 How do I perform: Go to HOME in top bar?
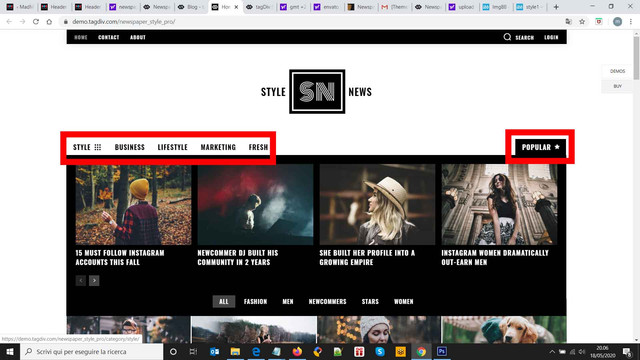pyautogui.click(x=81, y=37)
